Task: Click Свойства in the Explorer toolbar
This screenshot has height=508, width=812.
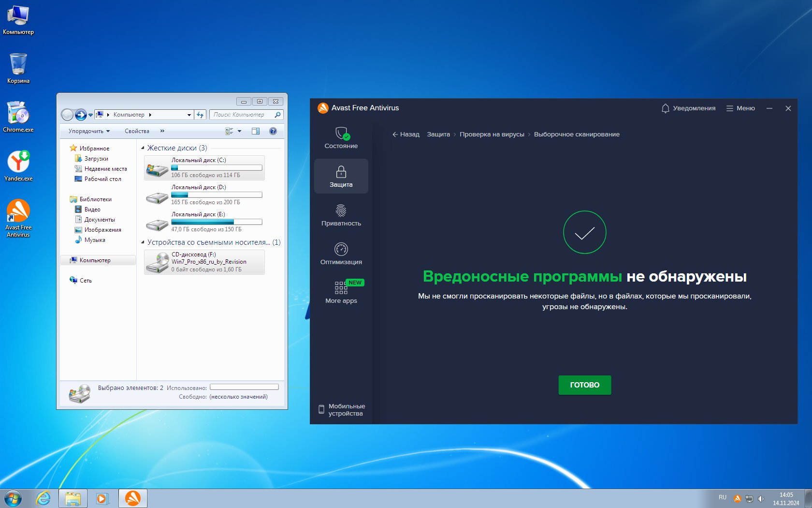Action: pyautogui.click(x=137, y=131)
